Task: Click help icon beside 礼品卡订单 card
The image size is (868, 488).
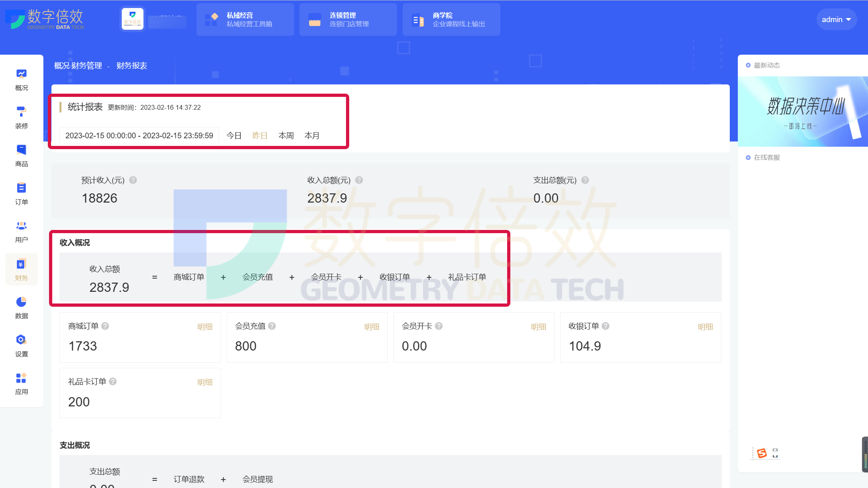Action: pyautogui.click(x=113, y=381)
